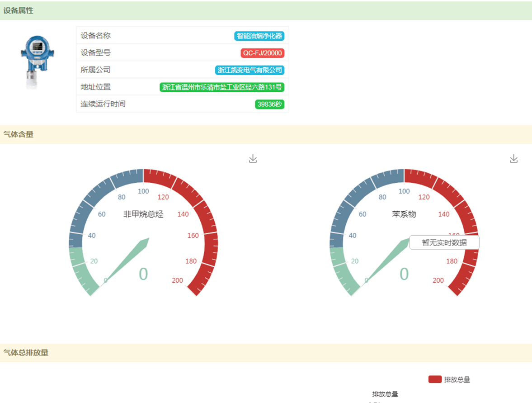Download the 苯系物 gauge chart image
The image size is (532, 403).
point(513,159)
